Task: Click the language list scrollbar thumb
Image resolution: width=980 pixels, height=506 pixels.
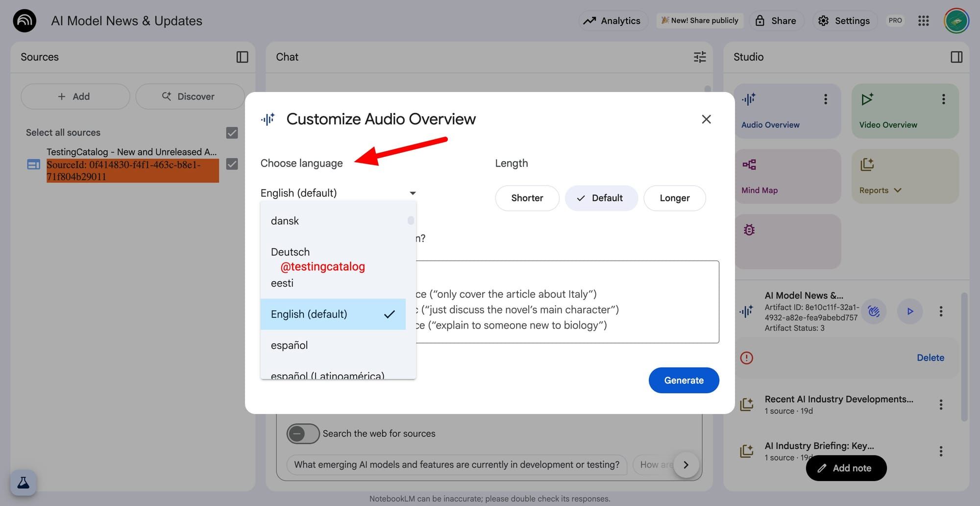Action: (x=411, y=220)
